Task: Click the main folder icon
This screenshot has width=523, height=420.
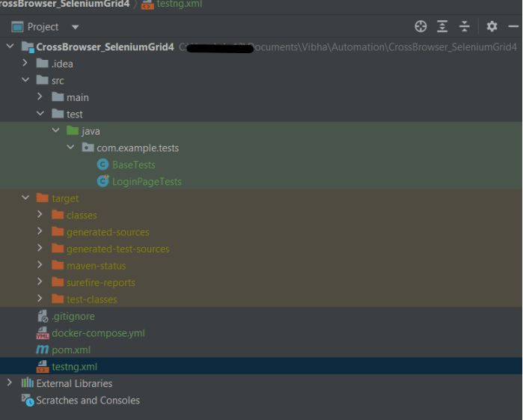Action: click(x=58, y=97)
